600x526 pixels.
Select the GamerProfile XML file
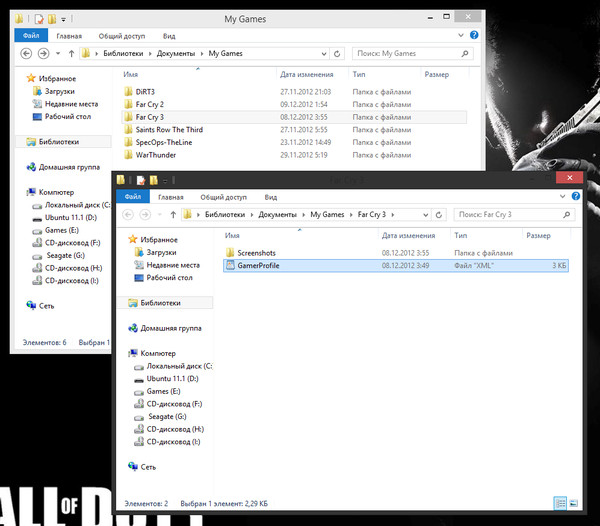[396, 265]
